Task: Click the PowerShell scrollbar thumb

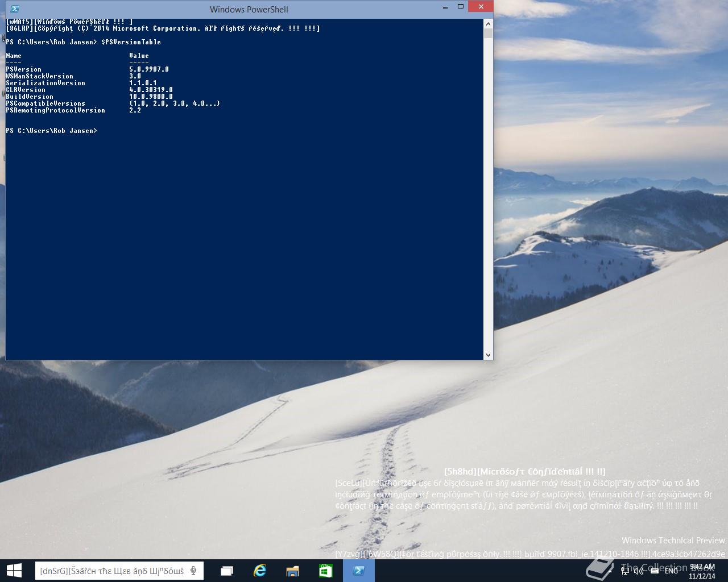Action: pos(488,33)
